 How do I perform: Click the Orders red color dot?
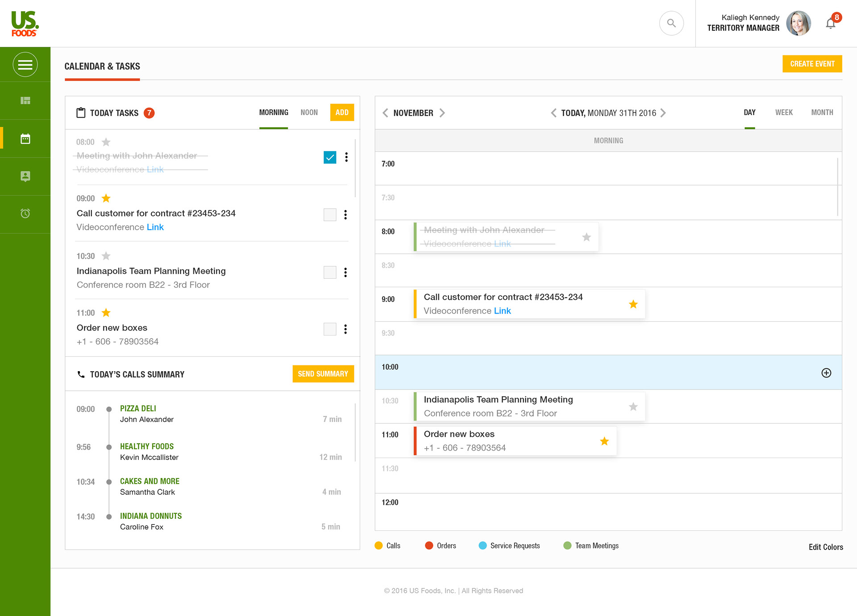click(x=429, y=546)
